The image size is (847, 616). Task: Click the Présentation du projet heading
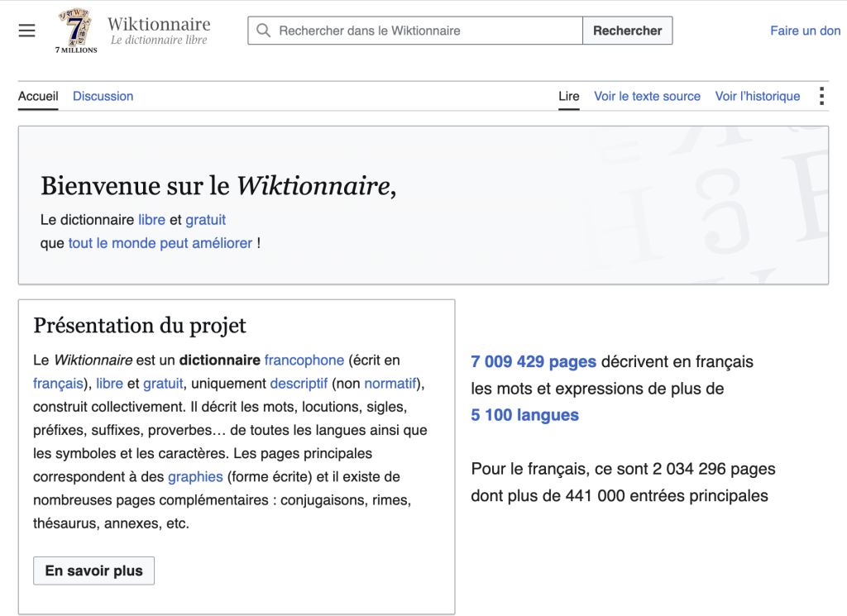coord(140,326)
